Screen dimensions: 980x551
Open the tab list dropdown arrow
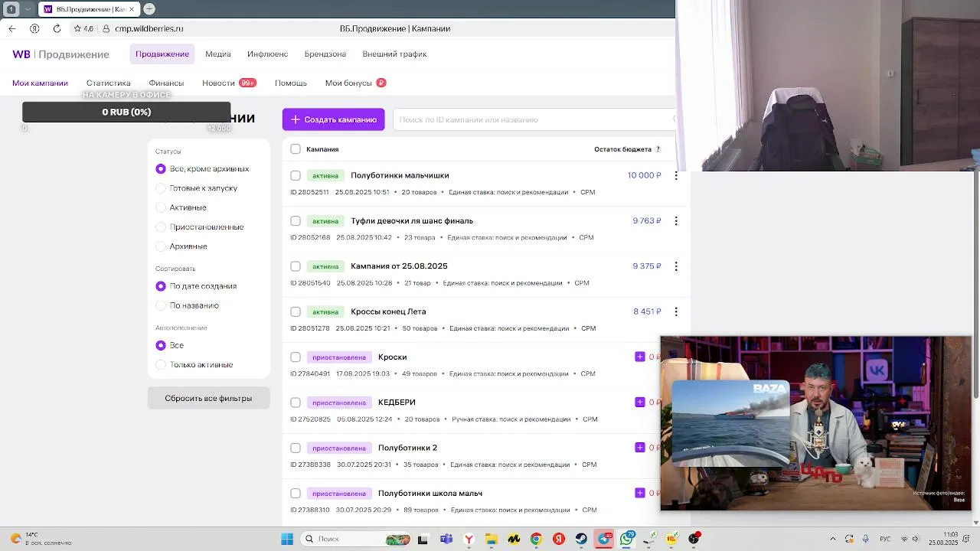28,9
